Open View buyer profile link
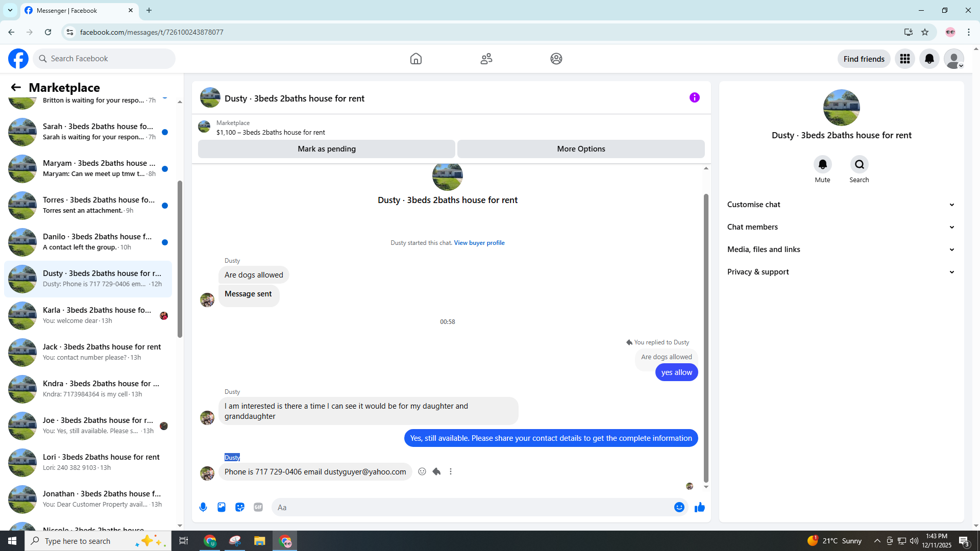This screenshot has height=551, width=980. [x=479, y=243]
